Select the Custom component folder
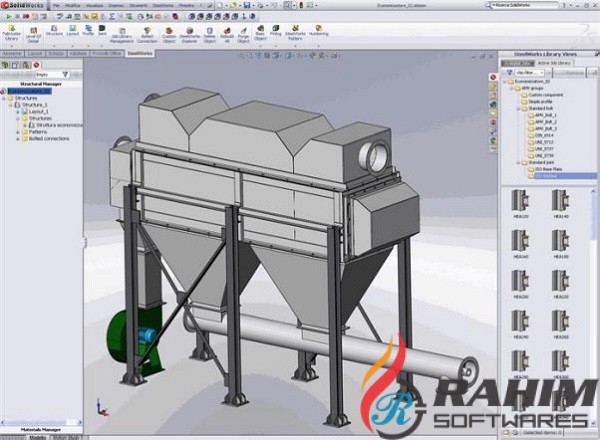 pos(542,95)
